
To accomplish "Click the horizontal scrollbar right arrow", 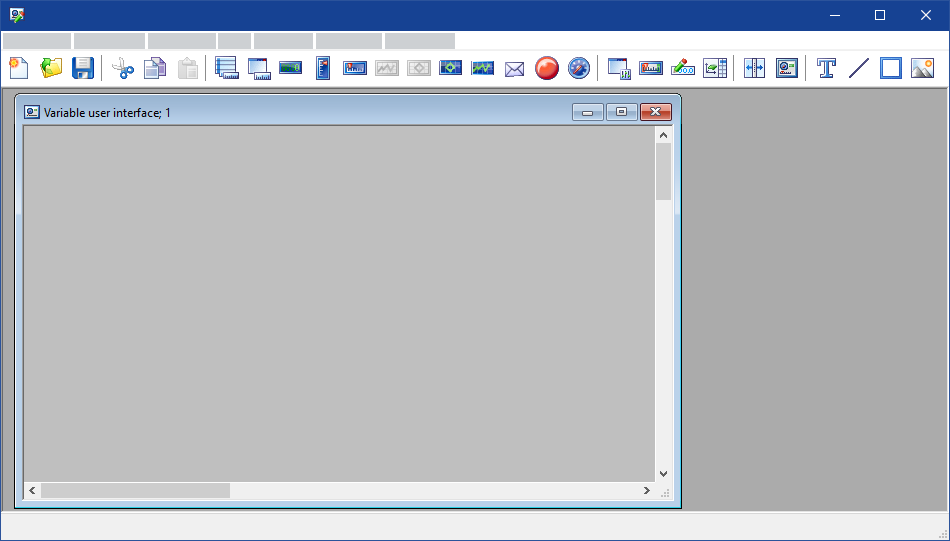I will coord(647,491).
